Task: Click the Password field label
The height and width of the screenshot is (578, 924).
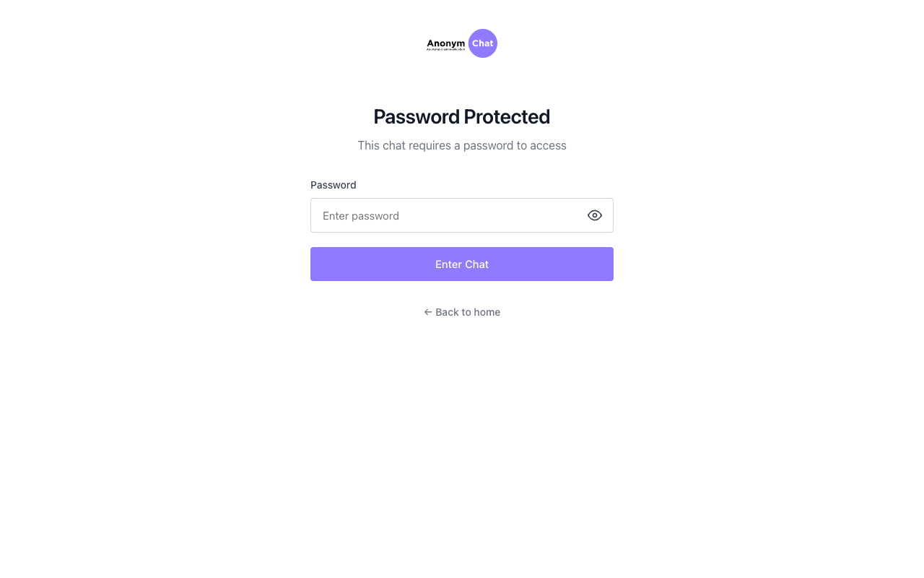Action: pyautogui.click(x=333, y=185)
